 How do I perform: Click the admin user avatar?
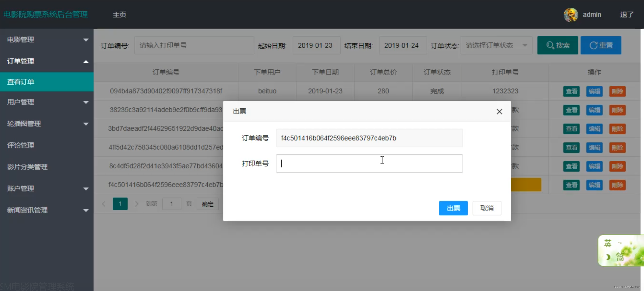click(571, 14)
